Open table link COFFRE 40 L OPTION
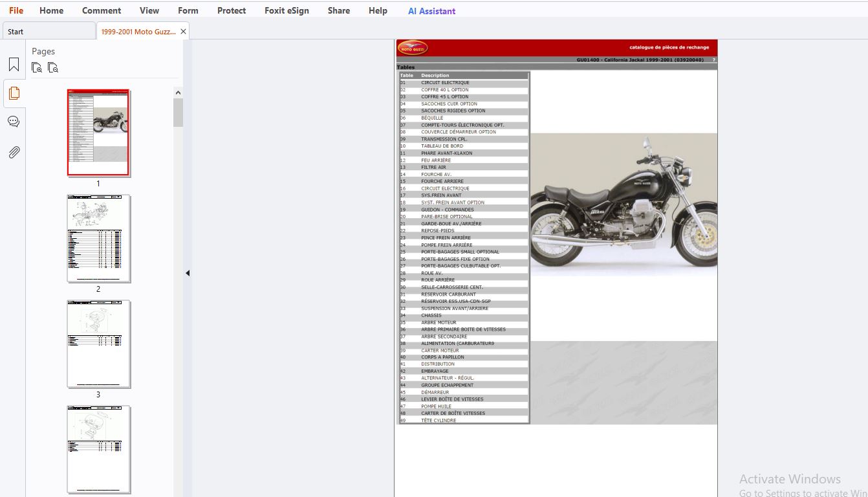This screenshot has height=497, width=868. point(445,89)
